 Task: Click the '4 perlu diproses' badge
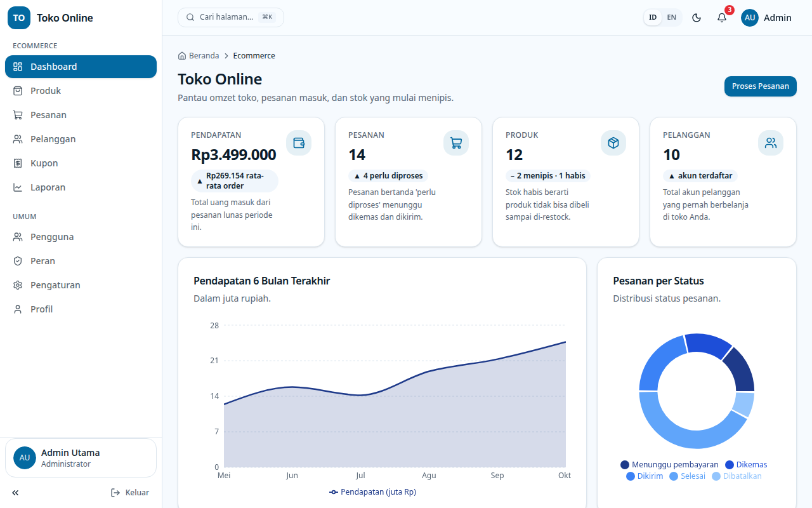click(388, 176)
